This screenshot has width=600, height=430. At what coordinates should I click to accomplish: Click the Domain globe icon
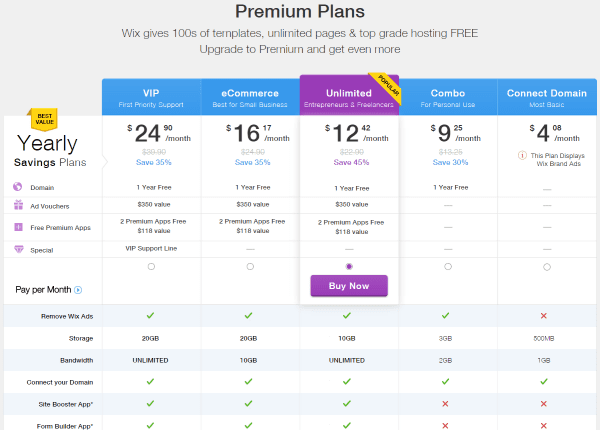coord(18,187)
